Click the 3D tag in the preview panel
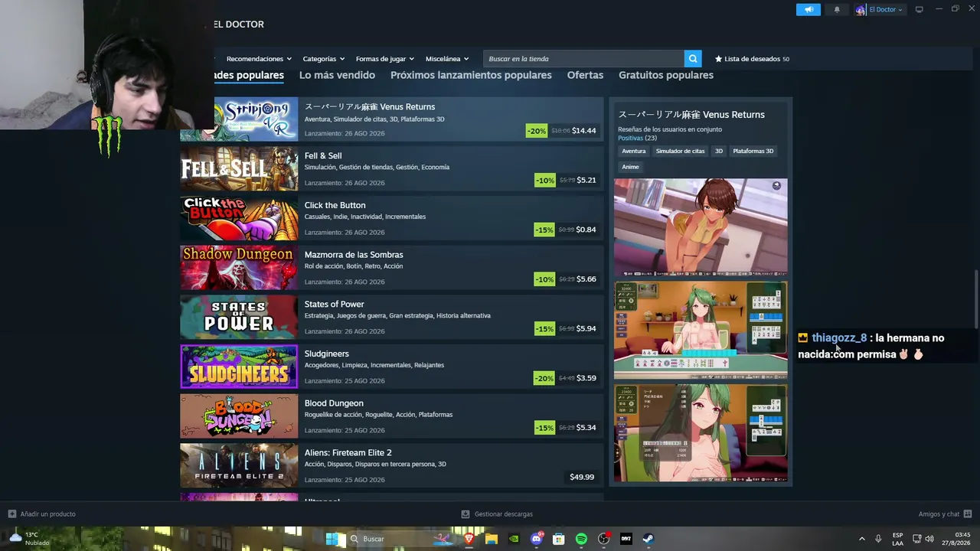 point(719,151)
